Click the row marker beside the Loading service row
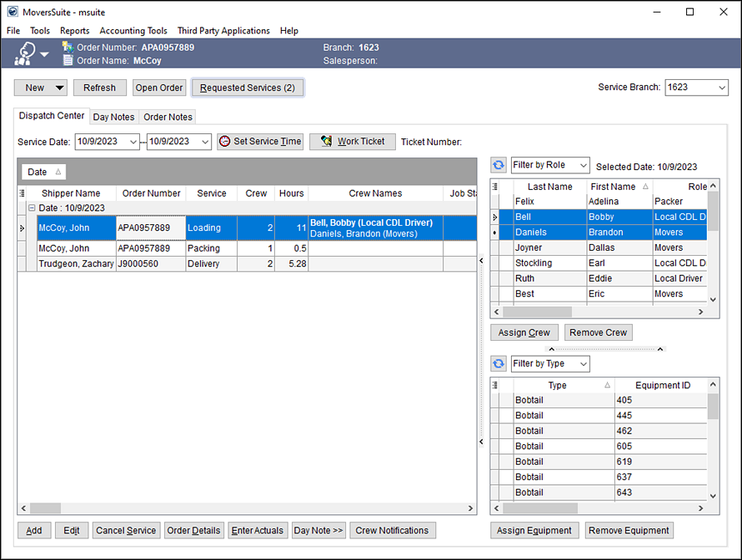The width and height of the screenshot is (742, 560). pyautogui.click(x=23, y=227)
